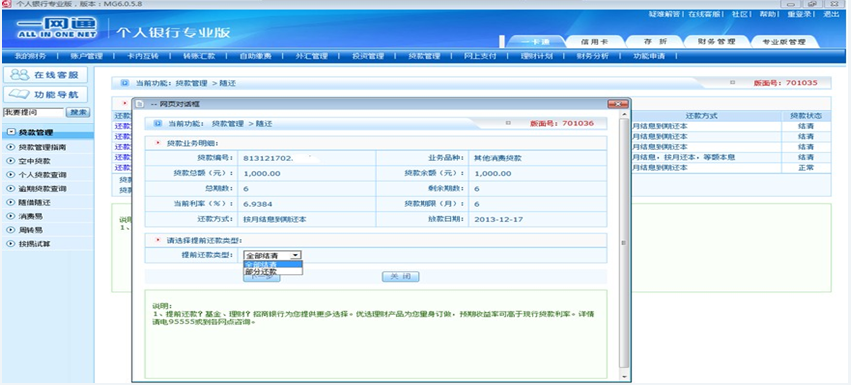
Task: Click the 周转易 bullet icon
Action: coord(10,230)
